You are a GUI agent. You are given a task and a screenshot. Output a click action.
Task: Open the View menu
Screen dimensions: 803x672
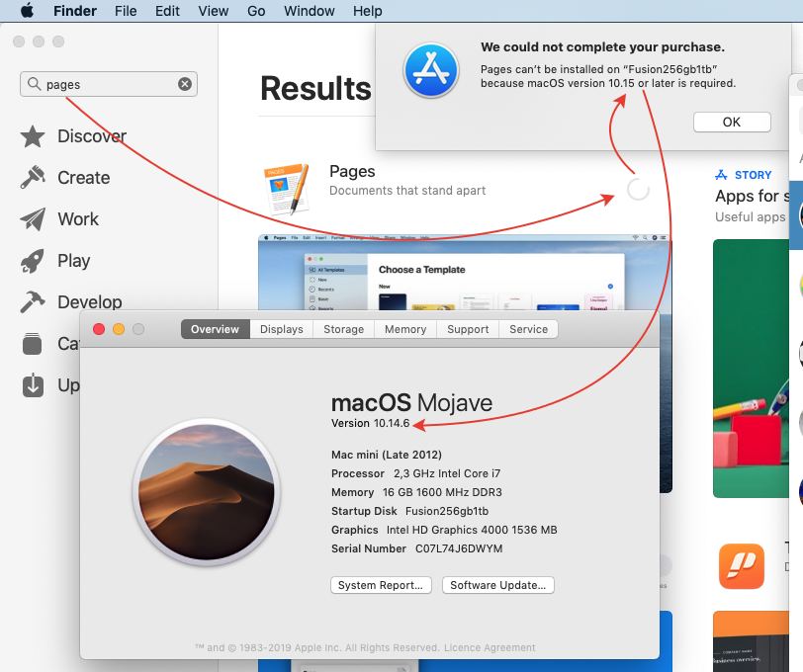213,11
